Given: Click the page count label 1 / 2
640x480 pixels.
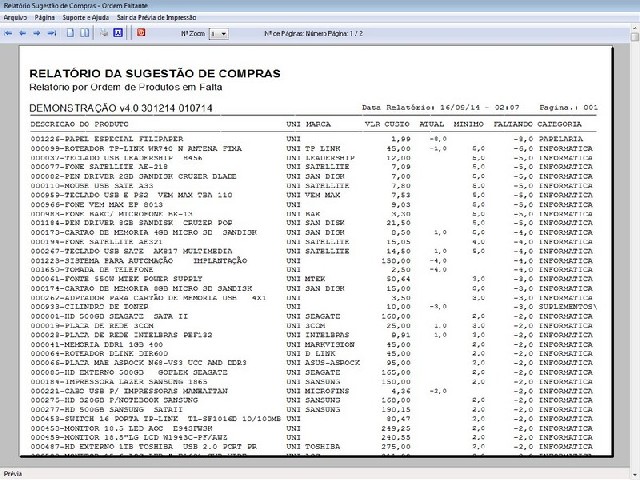Looking at the screenshot, I should 313,33.
